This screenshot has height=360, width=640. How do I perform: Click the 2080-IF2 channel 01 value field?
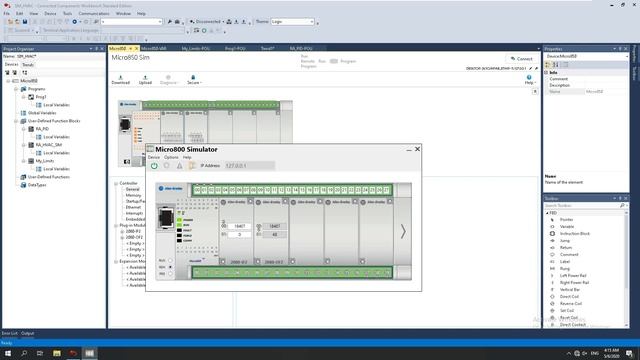pos(239,235)
